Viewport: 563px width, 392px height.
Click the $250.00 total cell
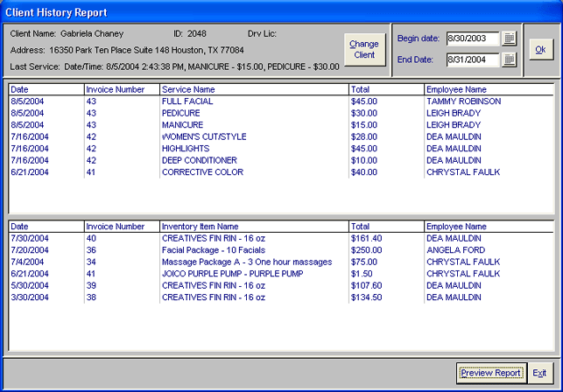367,250
